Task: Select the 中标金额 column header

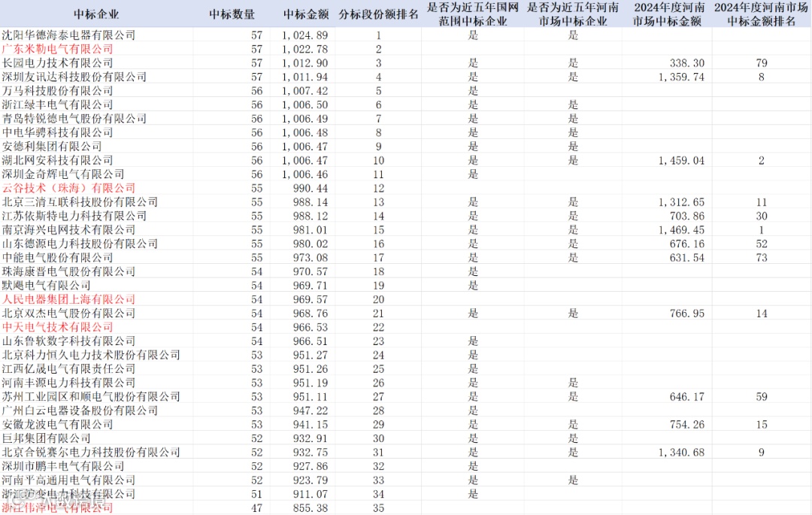Action: pyautogui.click(x=306, y=14)
